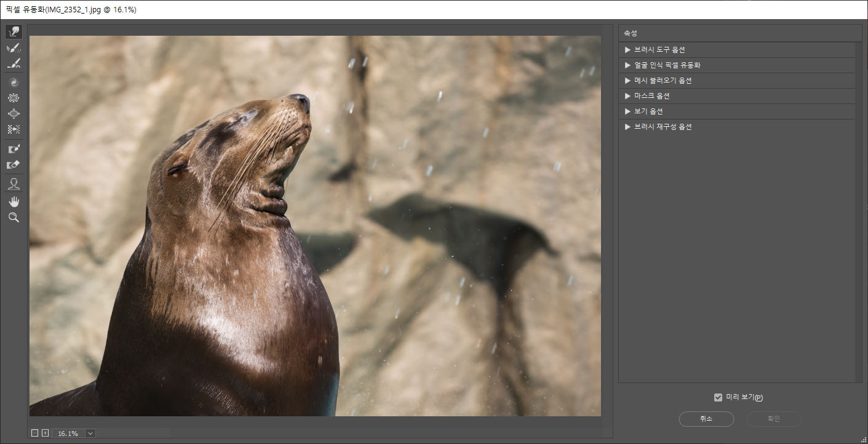The height and width of the screenshot is (444, 868).
Task: Open the zoom percentage dropdown arrow
Action: pos(90,434)
